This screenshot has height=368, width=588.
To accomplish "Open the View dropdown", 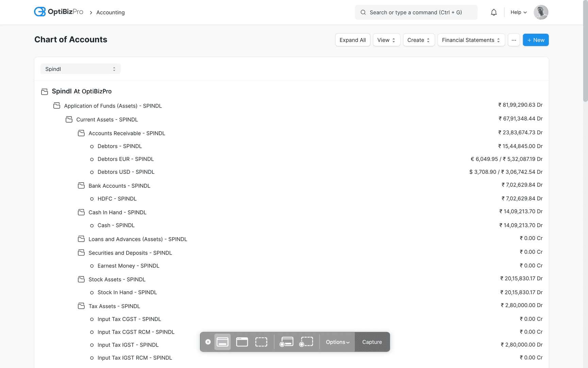I will point(386,40).
